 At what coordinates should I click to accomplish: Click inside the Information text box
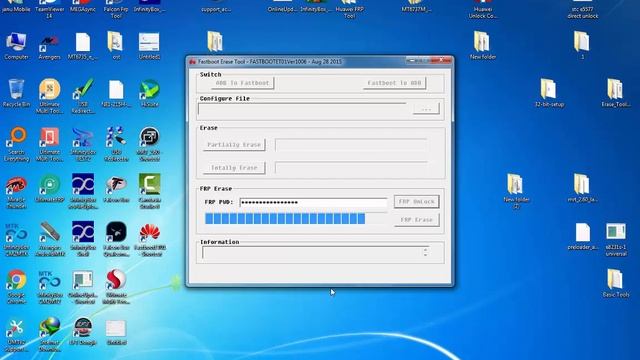[x=312, y=253]
